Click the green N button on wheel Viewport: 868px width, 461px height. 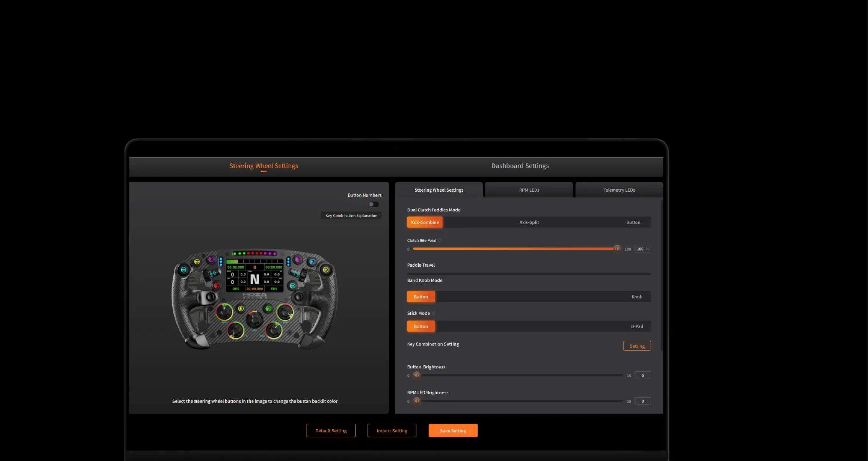(268, 308)
